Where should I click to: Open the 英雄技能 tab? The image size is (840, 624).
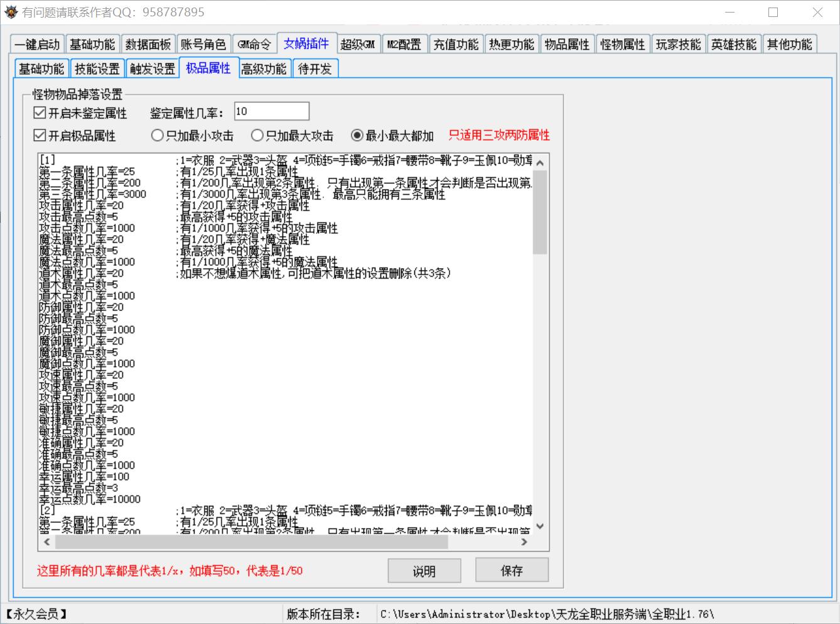[734, 44]
